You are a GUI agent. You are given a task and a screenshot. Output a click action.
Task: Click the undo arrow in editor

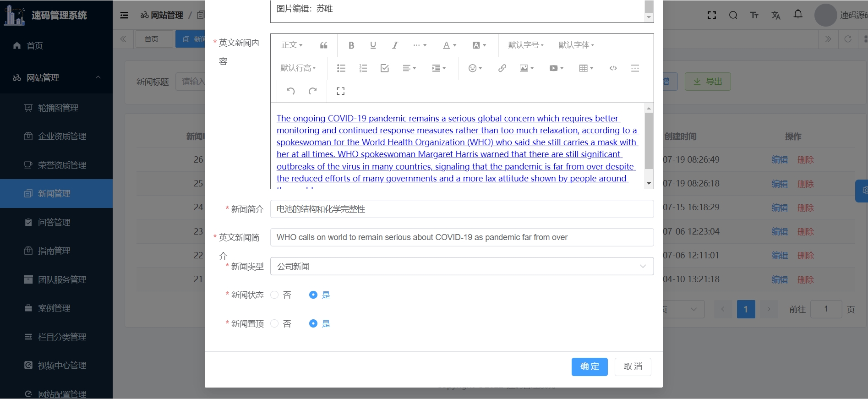(x=290, y=91)
